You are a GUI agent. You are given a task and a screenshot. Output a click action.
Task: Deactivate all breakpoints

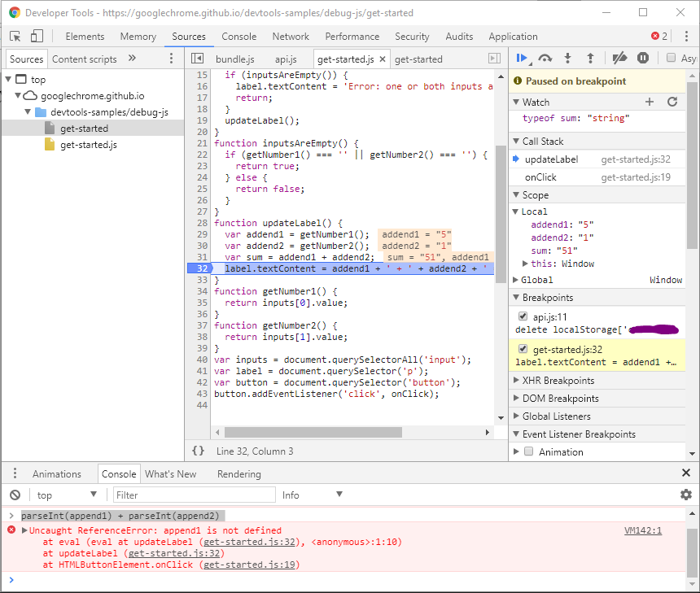(x=619, y=59)
